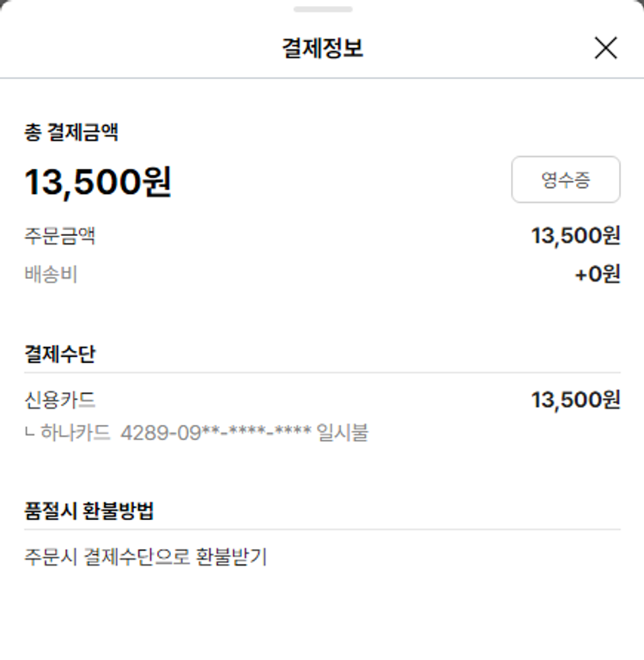
Task: Click the 결제수단 section heading
Action: pos(59,354)
